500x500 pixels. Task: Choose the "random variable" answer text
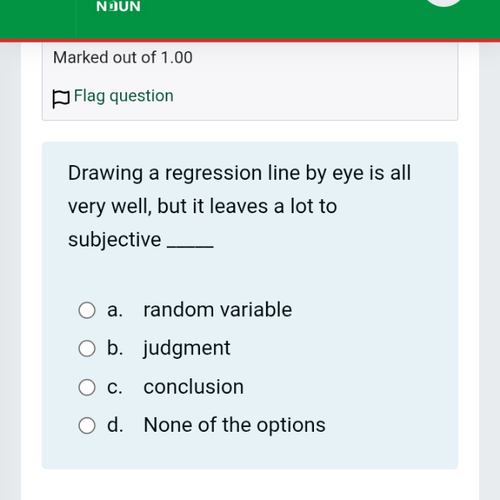tap(218, 310)
